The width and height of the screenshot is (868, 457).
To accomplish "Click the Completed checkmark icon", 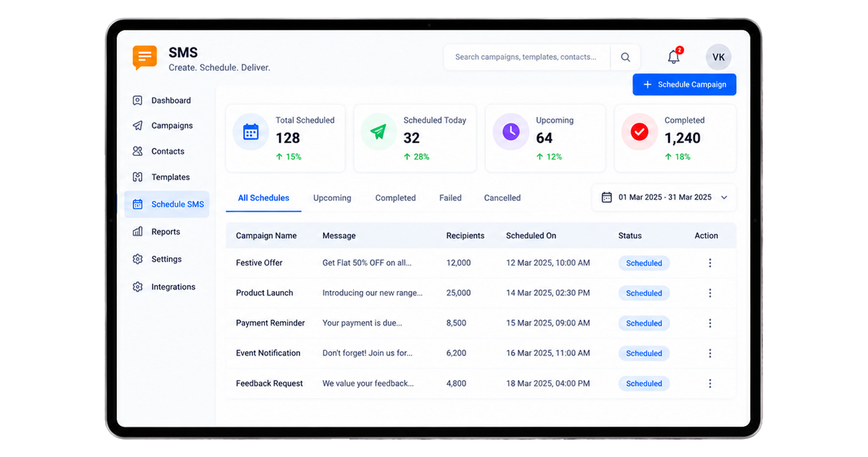I will click(x=640, y=132).
